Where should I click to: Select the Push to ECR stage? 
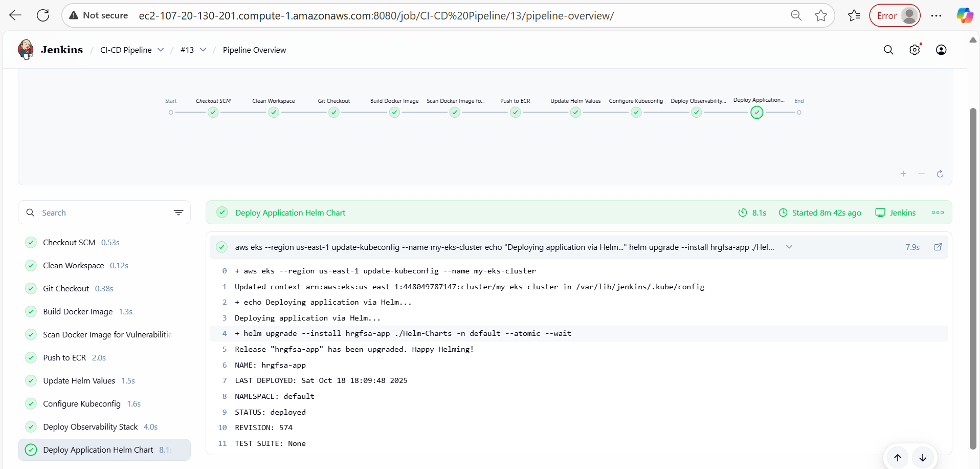tap(64, 357)
